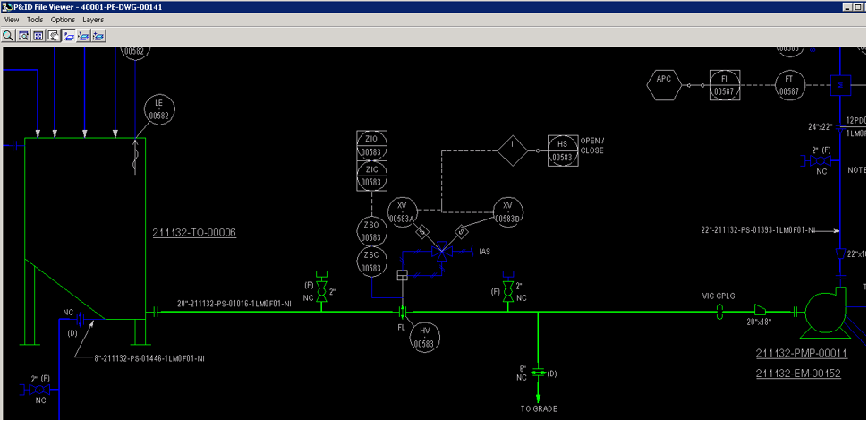The width and height of the screenshot is (868, 421).
Task: Click the HS 00583 hand switch symbol
Action: [562, 150]
